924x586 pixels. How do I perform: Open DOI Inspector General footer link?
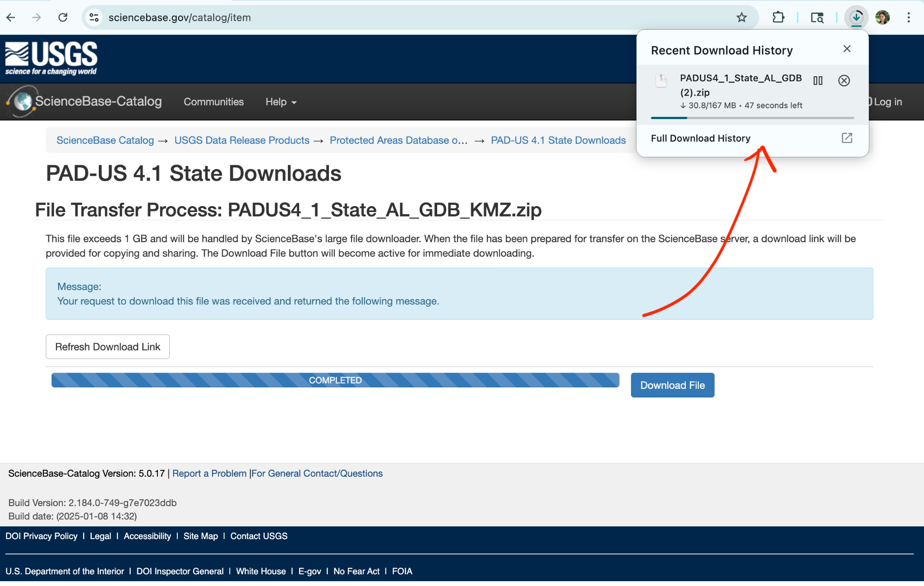point(180,571)
